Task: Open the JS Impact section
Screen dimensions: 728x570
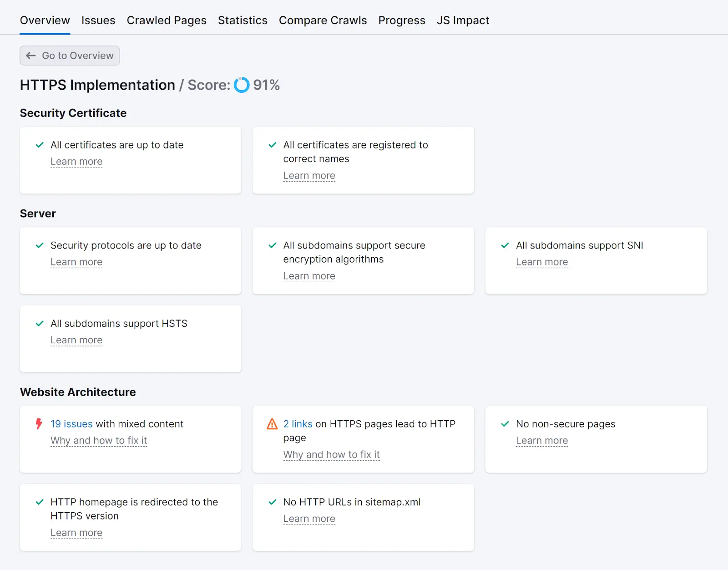Action: (x=463, y=20)
